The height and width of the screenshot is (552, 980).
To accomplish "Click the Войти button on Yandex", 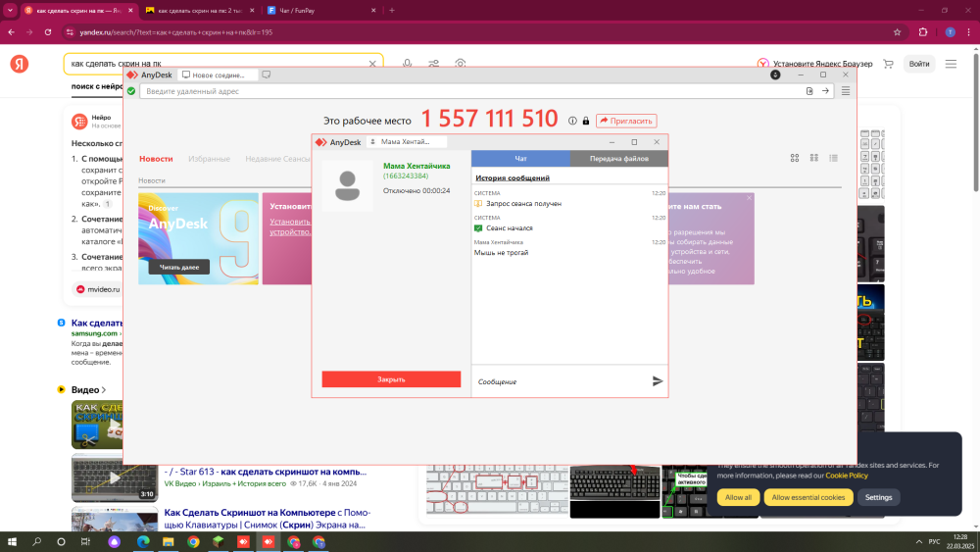I will (919, 64).
